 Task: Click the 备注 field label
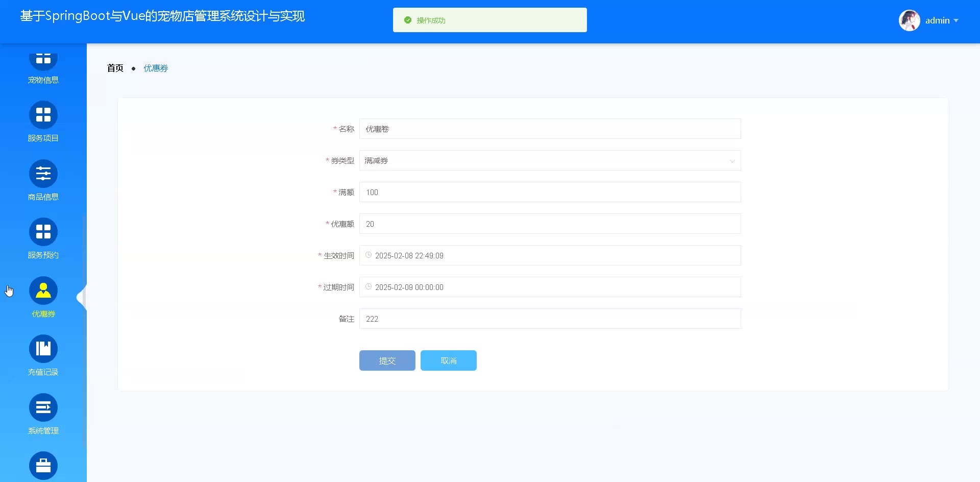tap(346, 319)
